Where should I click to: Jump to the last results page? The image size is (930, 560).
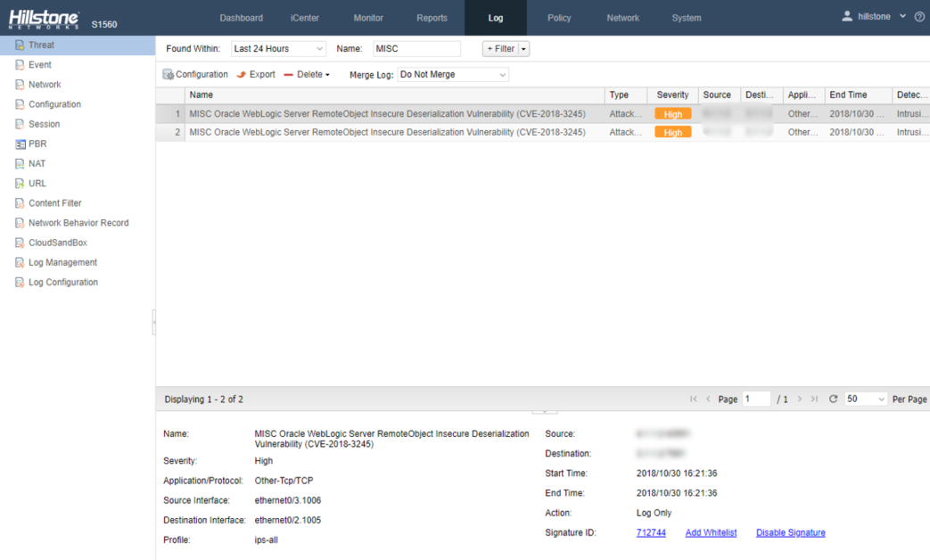pos(814,399)
